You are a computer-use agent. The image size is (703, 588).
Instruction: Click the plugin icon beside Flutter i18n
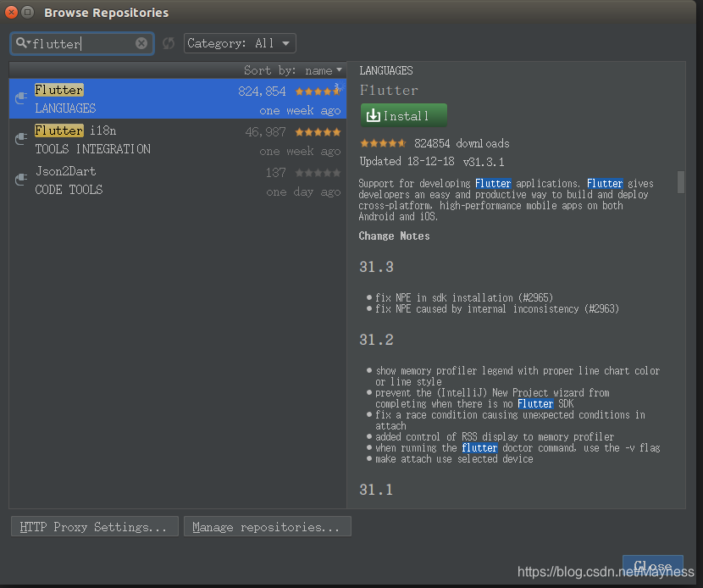[x=21, y=139]
